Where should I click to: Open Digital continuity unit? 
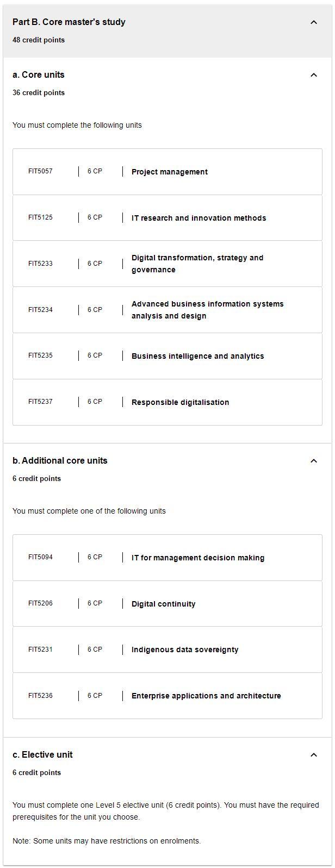click(163, 604)
